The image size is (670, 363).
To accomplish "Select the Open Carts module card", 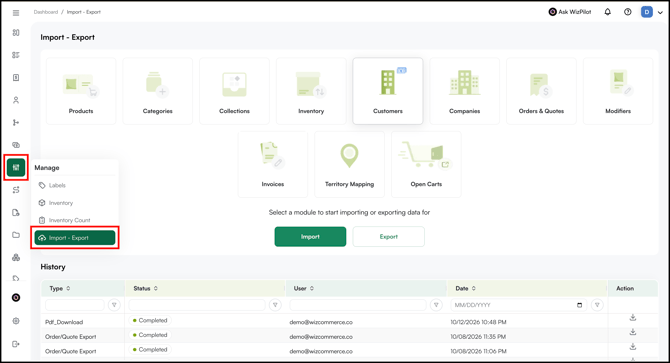I will pyautogui.click(x=426, y=164).
